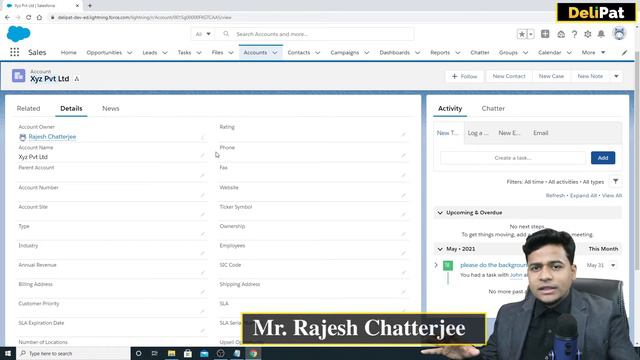Open Task View on taskbar

coord(155,353)
